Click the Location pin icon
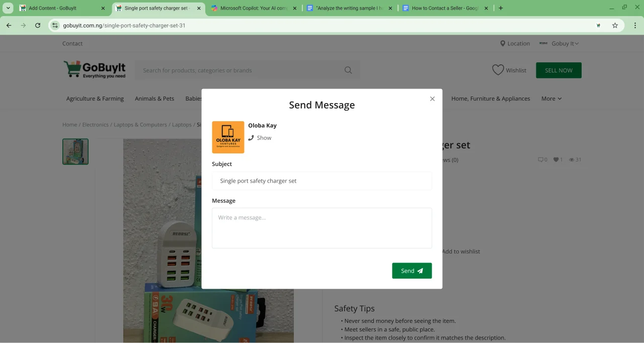 coord(503,44)
